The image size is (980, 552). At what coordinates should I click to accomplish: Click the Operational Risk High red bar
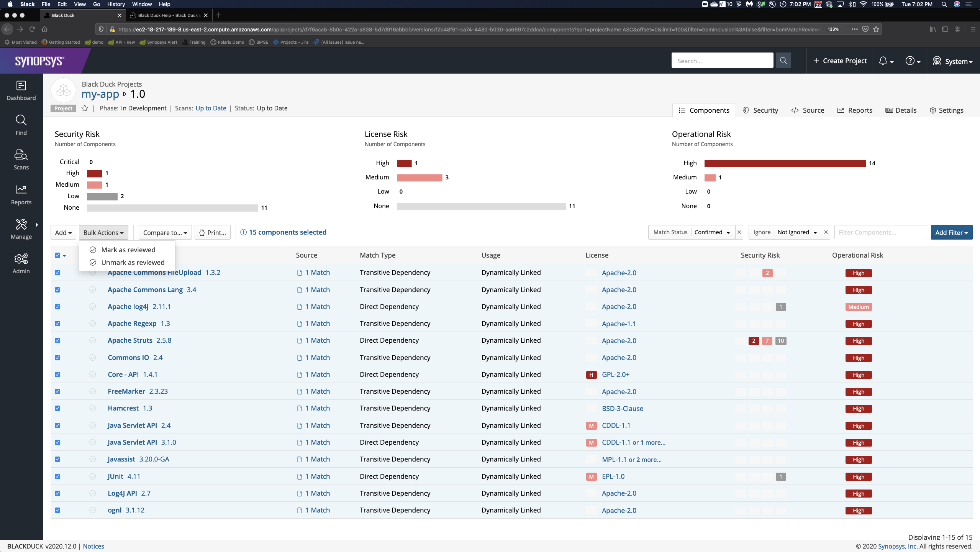(x=785, y=163)
